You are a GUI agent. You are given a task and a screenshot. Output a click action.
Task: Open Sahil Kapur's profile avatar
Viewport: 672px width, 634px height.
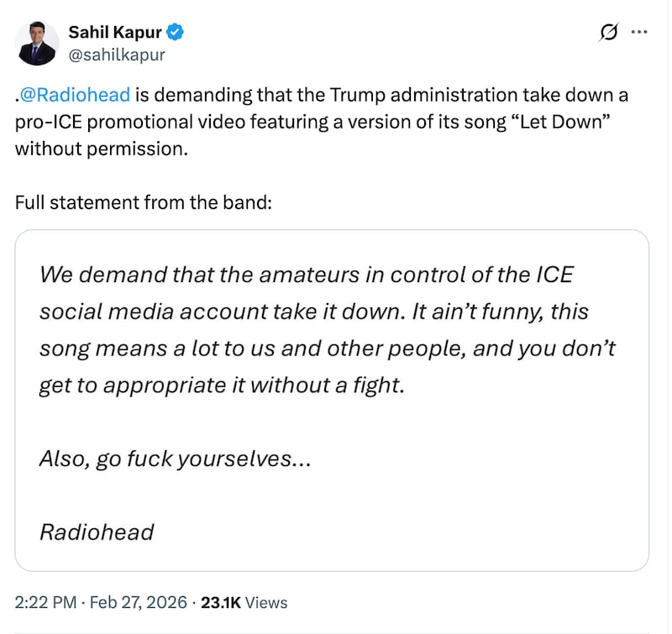(x=39, y=44)
